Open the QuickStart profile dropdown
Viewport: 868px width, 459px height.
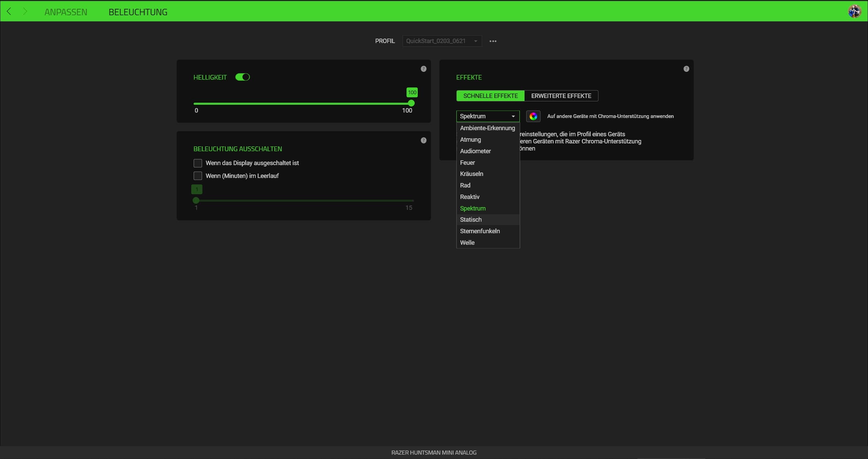coord(442,41)
